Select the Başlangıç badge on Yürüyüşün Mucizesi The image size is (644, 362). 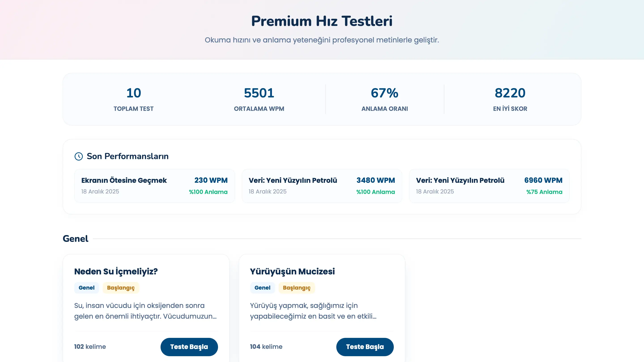(297, 288)
